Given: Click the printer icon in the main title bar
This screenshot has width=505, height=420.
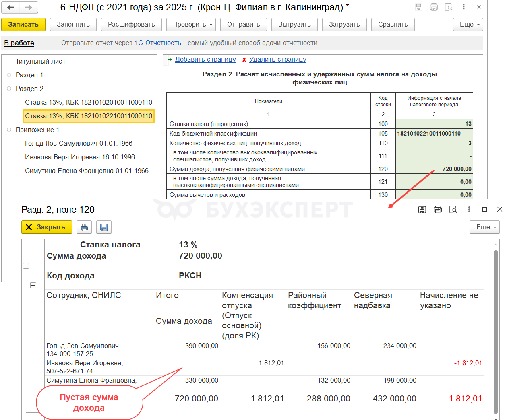Looking at the screenshot, I should [434, 7].
